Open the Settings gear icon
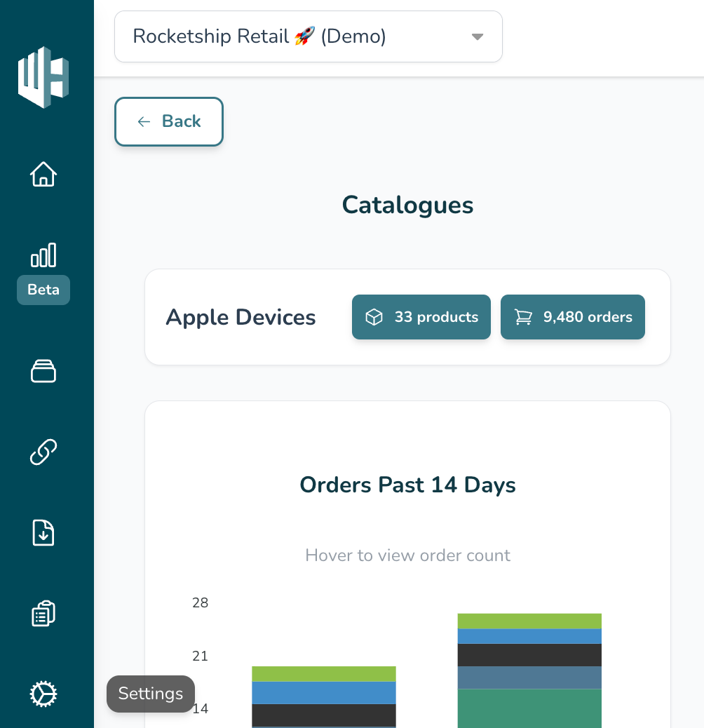 (43, 694)
